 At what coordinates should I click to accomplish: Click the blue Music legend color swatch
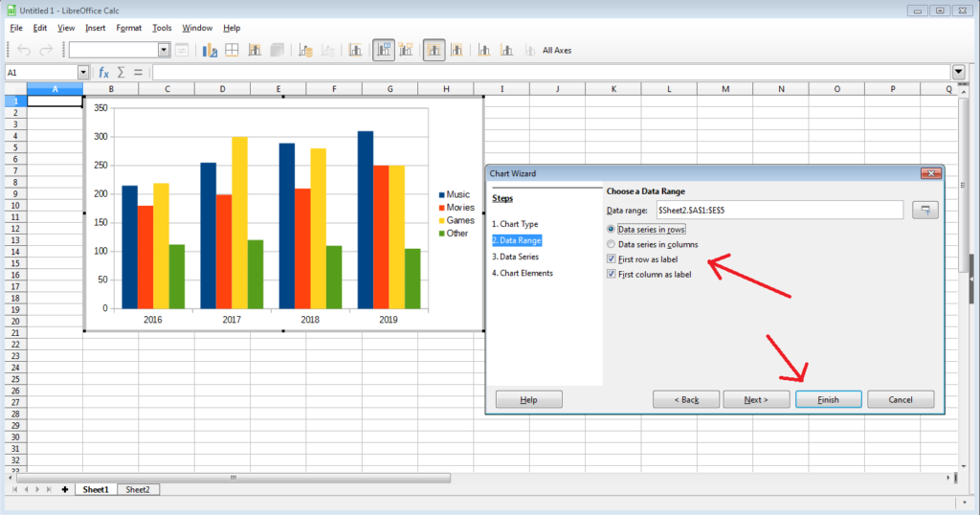coord(440,194)
